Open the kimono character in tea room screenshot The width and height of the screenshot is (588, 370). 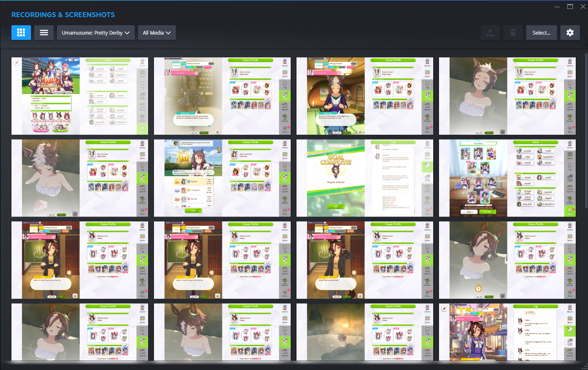point(365,96)
